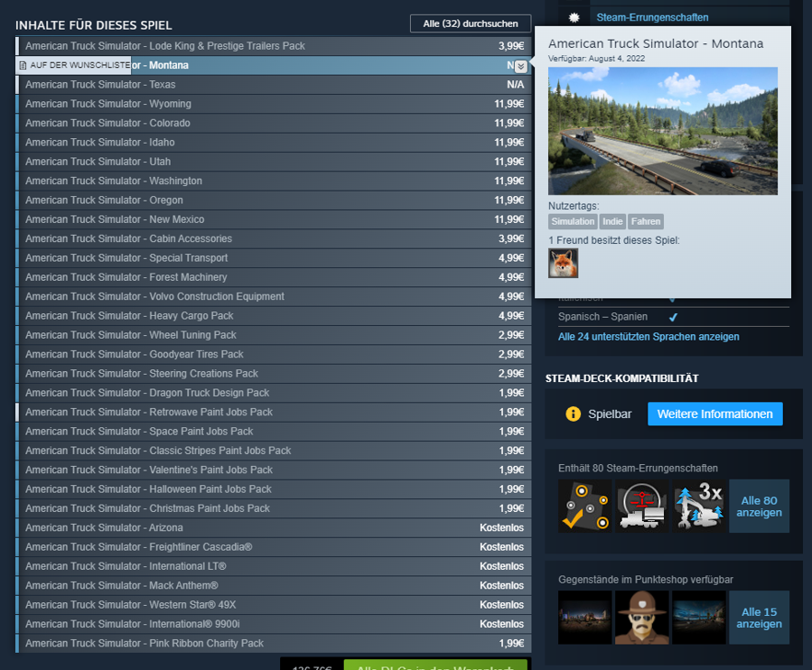Open the Pink Ribbon Charity Pack DLC

[274, 643]
